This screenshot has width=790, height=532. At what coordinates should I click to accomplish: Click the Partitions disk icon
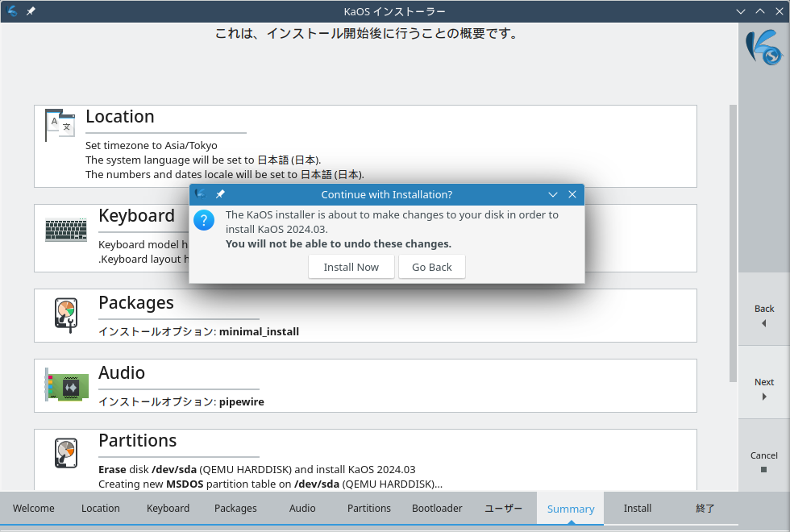66,453
